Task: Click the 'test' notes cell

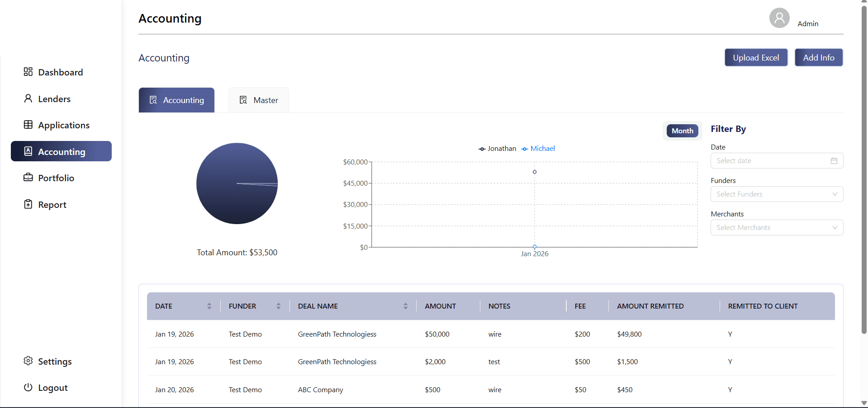Action: pyautogui.click(x=494, y=361)
